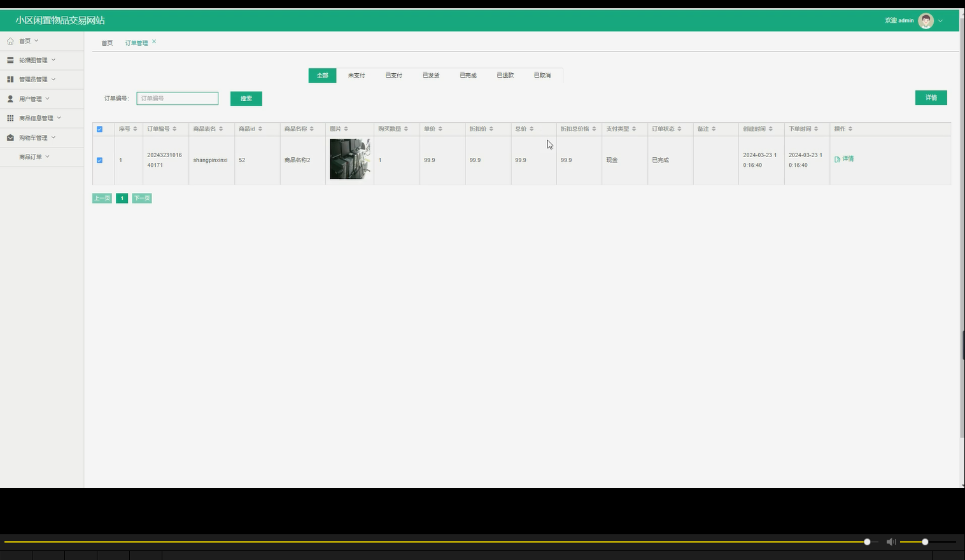Viewport: 965px width, 560px height.
Task: Switch to the 已支付 filter tab
Action: [x=393, y=75]
